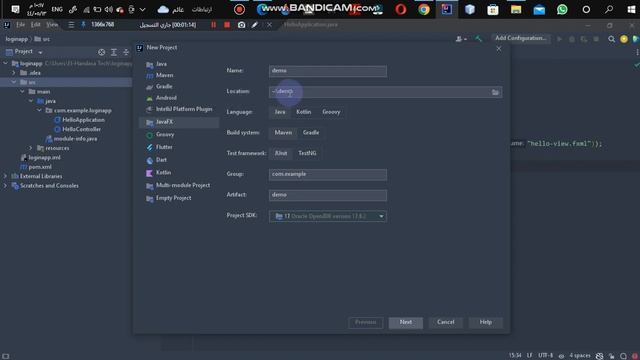This screenshot has width=640, height=360.
Task: Open the Project SDK dropdown
Action: pyautogui.click(x=328, y=216)
